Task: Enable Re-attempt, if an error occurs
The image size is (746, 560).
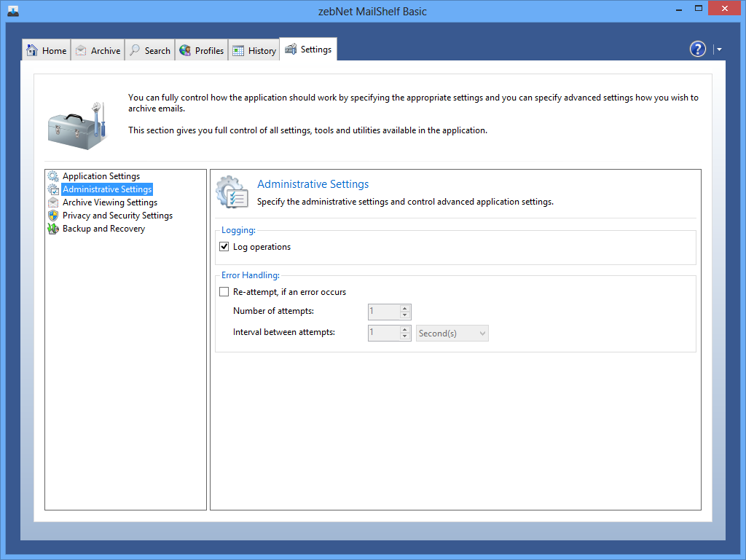Action: tap(224, 292)
